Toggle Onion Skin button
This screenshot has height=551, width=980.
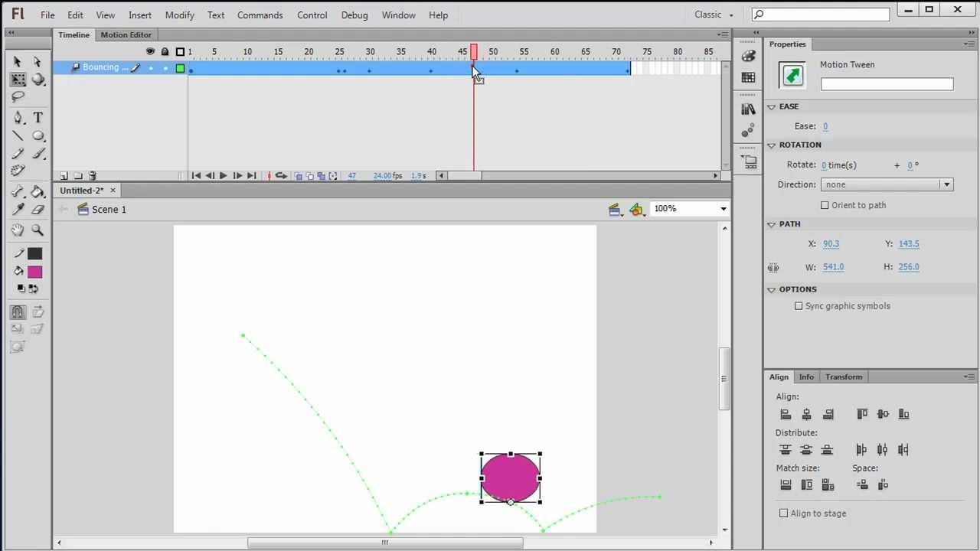click(299, 176)
